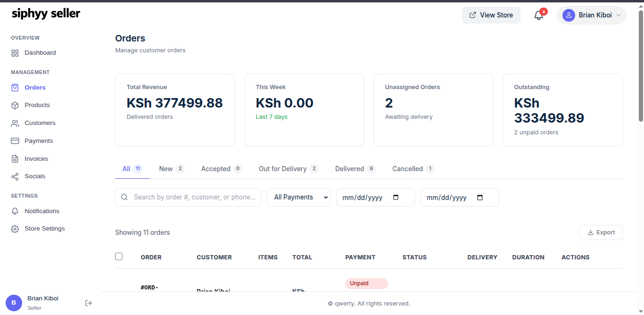Click the Dashboard grid icon in sidebar
644x315 pixels.
pyautogui.click(x=15, y=53)
